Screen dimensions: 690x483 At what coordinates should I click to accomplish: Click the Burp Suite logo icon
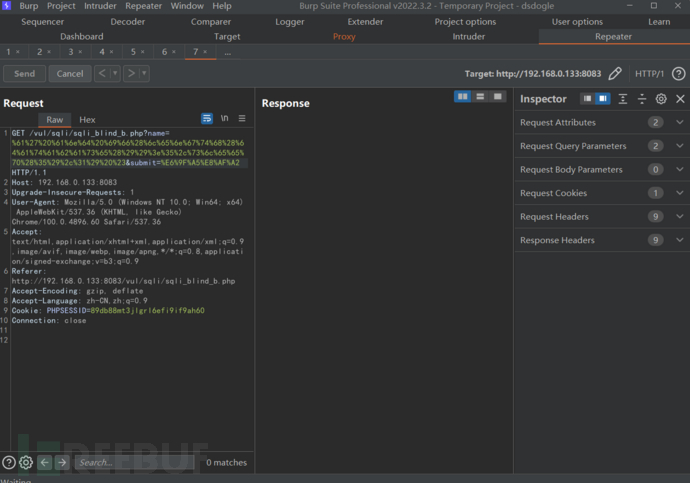click(x=6, y=6)
